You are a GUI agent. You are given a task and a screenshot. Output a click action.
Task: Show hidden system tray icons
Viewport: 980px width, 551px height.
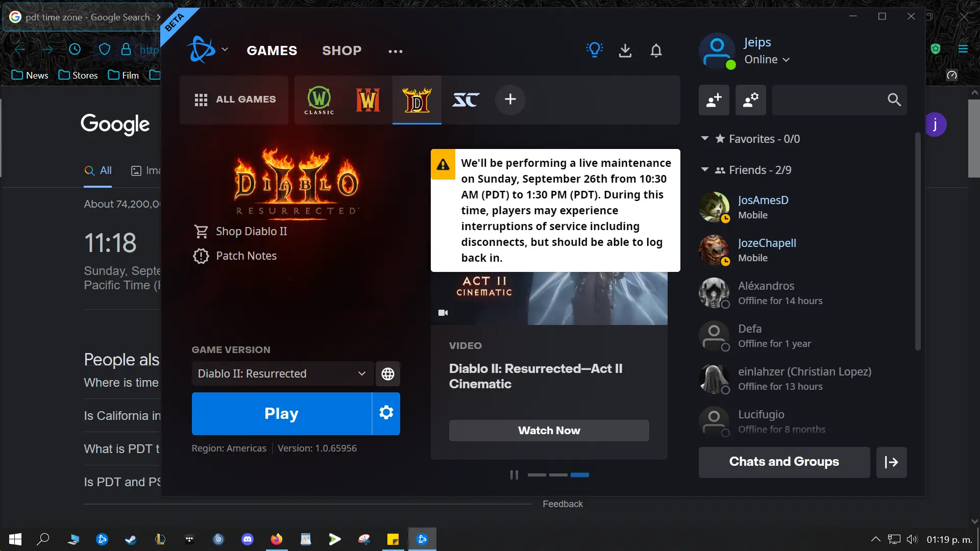coord(875,539)
